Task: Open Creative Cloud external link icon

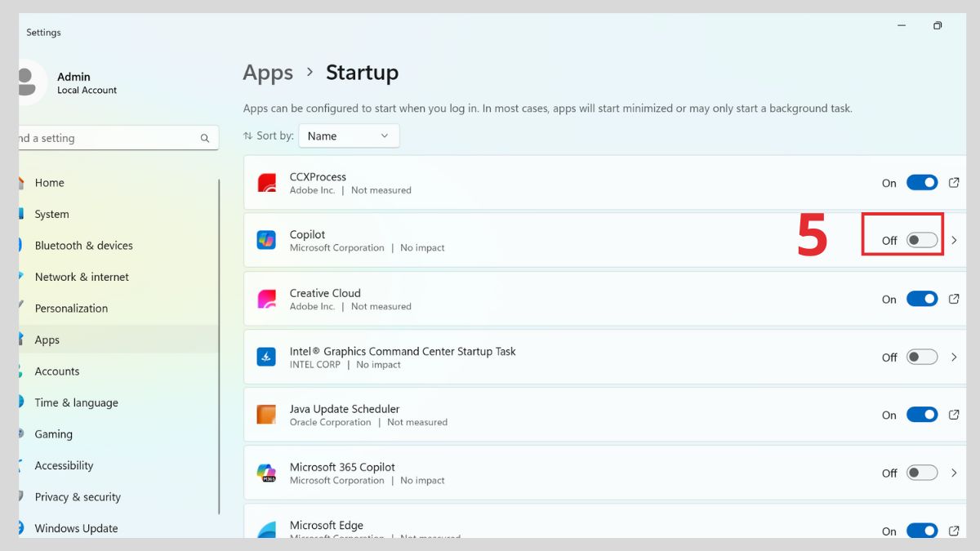Action: 954,299
